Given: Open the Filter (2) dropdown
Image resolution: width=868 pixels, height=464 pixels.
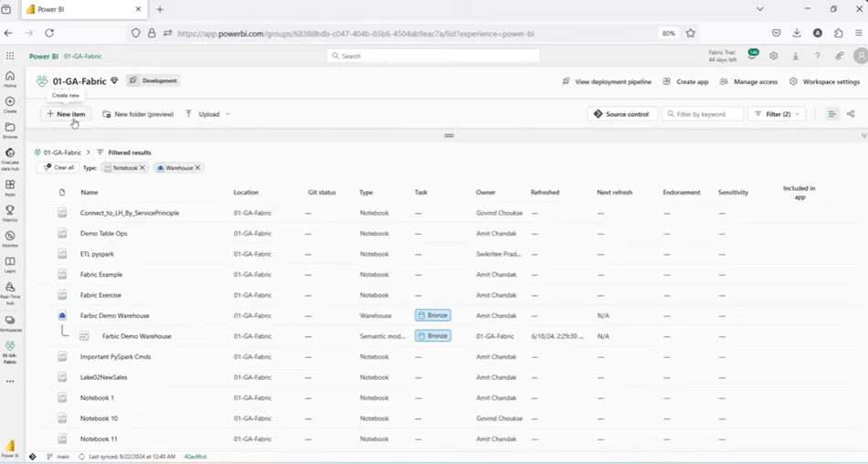Looking at the screenshot, I should pyautogui.click(x=777, y=114).
